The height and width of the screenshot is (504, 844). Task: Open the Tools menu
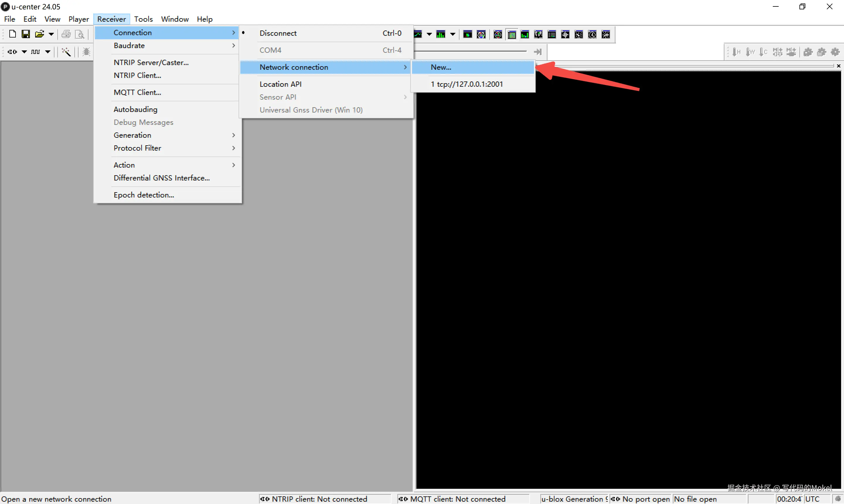(x=143, y=19)
